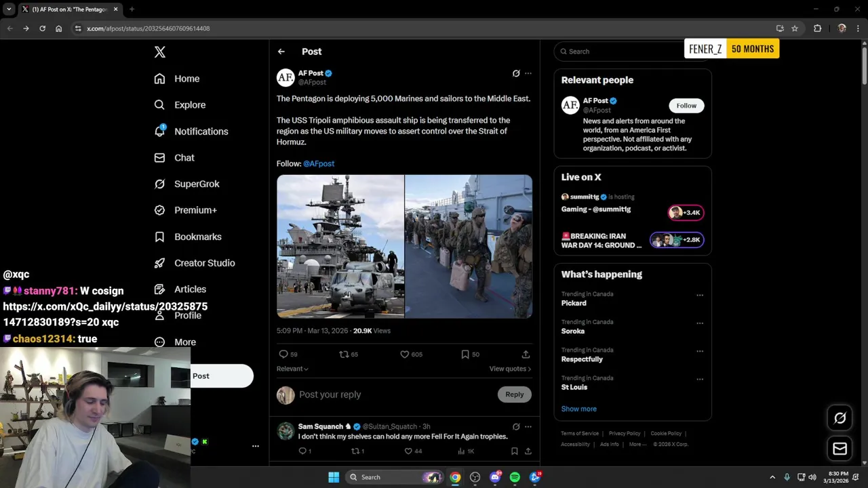Open a new browser tab
The width and height of the screenshot is (868, 488).
132,9
